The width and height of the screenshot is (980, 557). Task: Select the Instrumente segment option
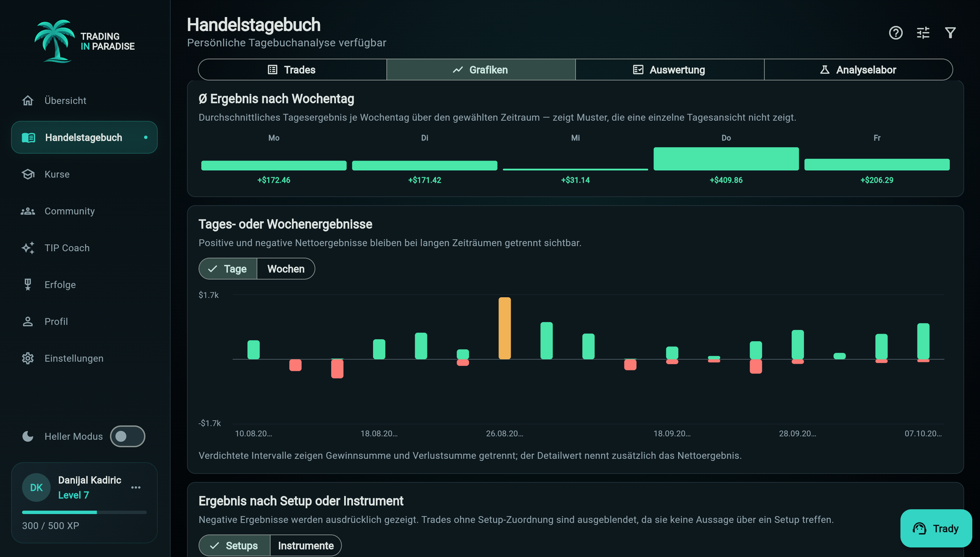306,546
